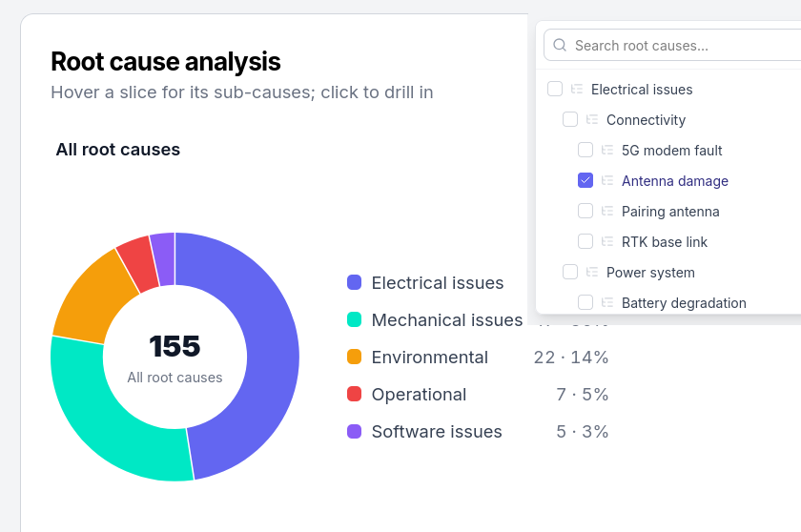Click tree icon beside Electrical issues
Screen dimensions: 801x532
pyautogui.click(x=577, y=89)
